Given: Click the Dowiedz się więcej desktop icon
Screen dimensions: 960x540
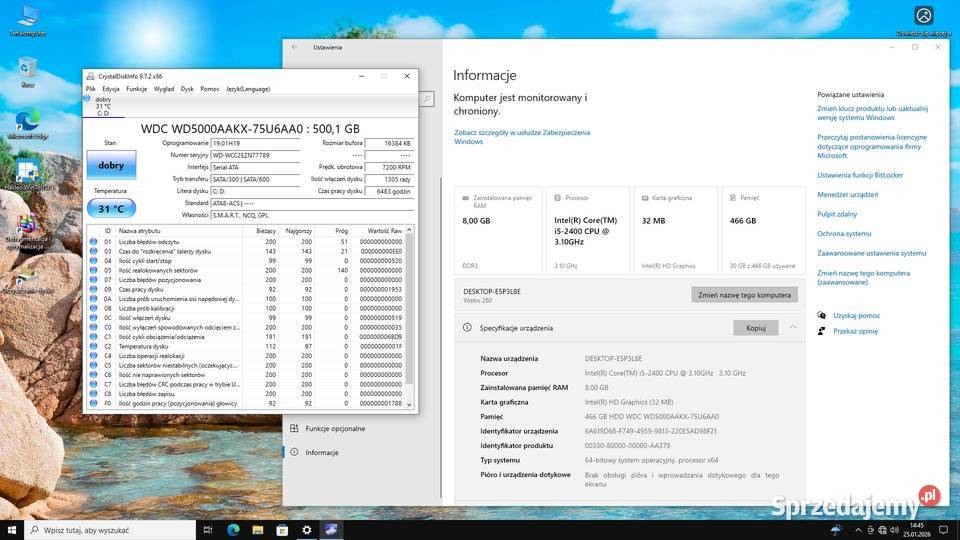Looking at the screenshot, I should point(923,21).
